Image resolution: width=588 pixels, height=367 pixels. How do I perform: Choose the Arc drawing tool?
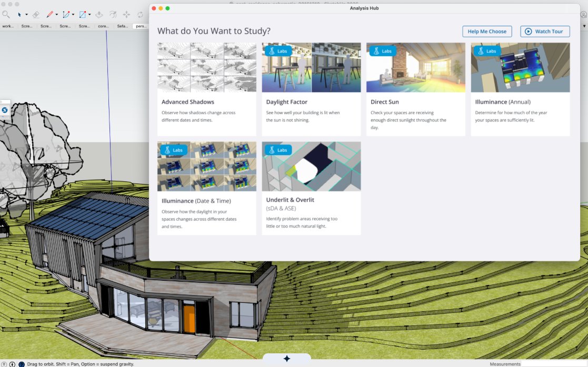pyautogui.click(x=66, y=15)
